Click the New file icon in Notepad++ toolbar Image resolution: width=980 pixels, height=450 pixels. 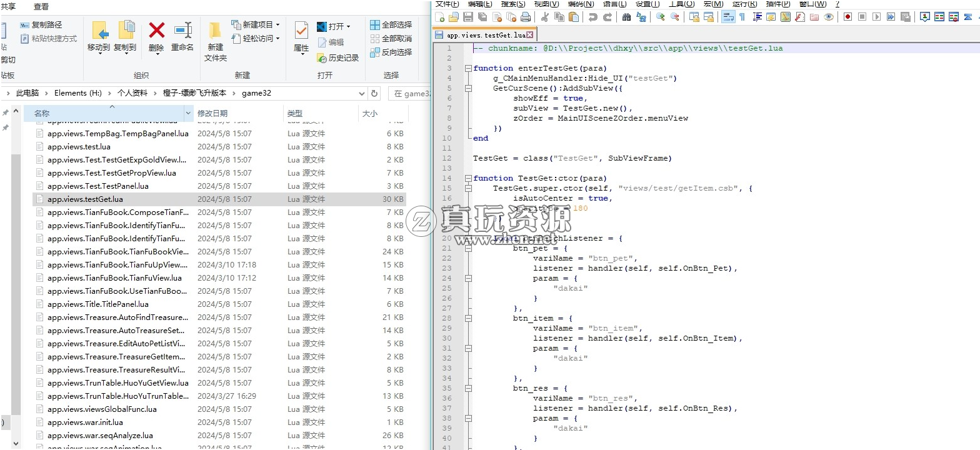pos(439,17)
